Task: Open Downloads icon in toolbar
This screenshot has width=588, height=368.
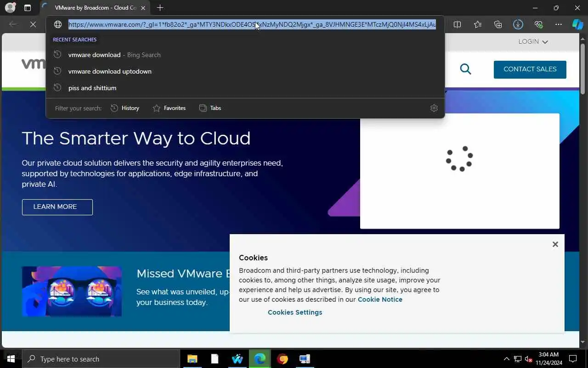Action: pos(518,24)
